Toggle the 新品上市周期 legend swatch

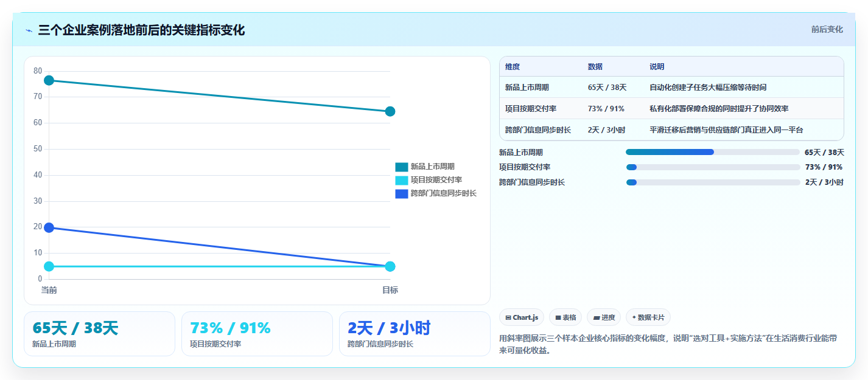click(x=402, y=167)
